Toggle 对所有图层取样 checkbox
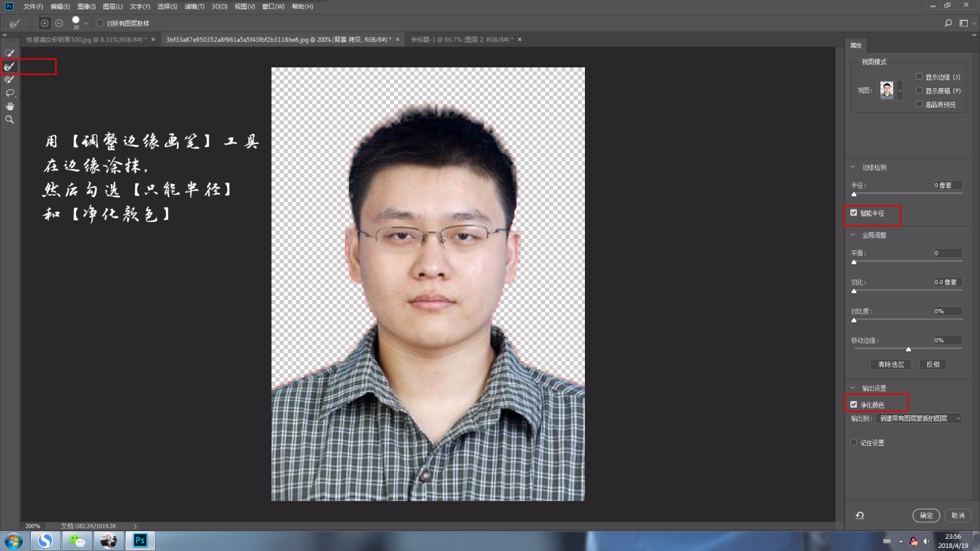This screenshot has height=551, width=980. (100, 23)
